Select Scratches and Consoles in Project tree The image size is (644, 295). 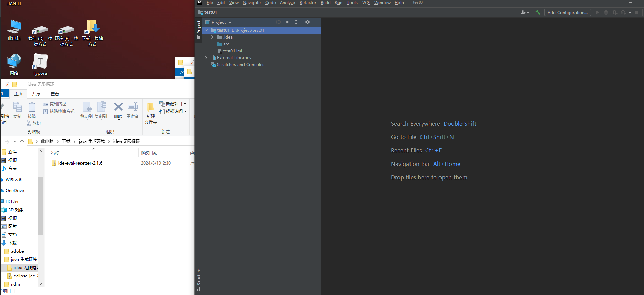pyautogui.click(x=240, y=65)
